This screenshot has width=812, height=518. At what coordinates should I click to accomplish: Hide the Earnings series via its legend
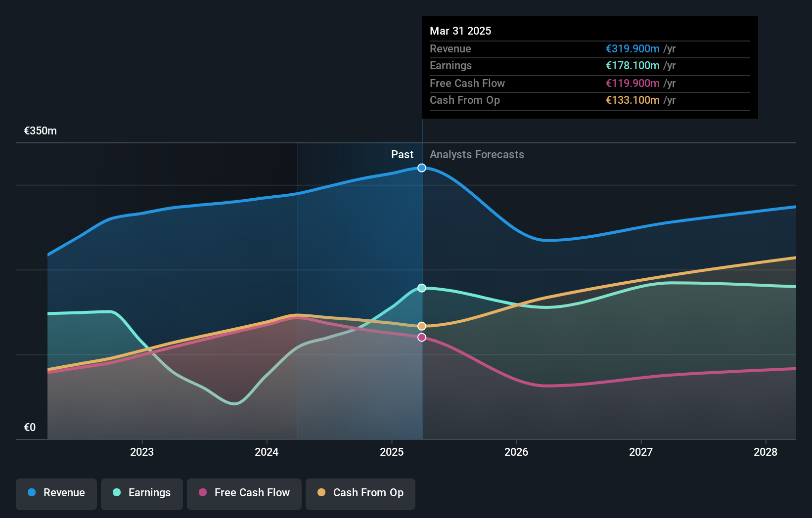tap(142, 494)
